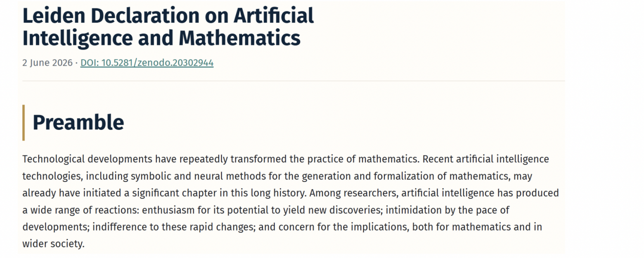Open the DOI 10.5281/zenodo.20302944 link
The width and height of the screenshot is (644, 258).
[147, 63]
